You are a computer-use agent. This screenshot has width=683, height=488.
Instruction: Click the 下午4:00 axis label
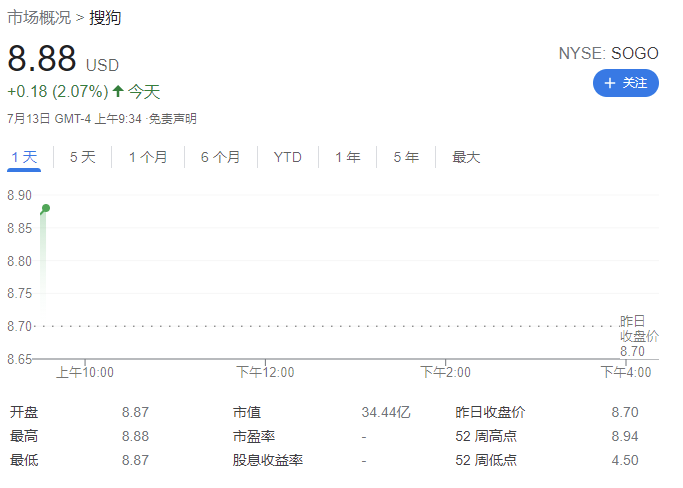tap(626, 372)
